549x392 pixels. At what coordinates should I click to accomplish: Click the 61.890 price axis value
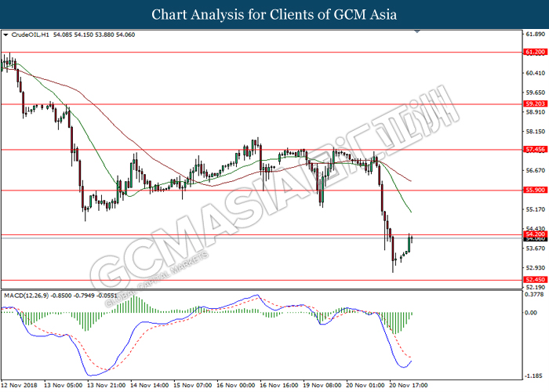click(536, 34)
